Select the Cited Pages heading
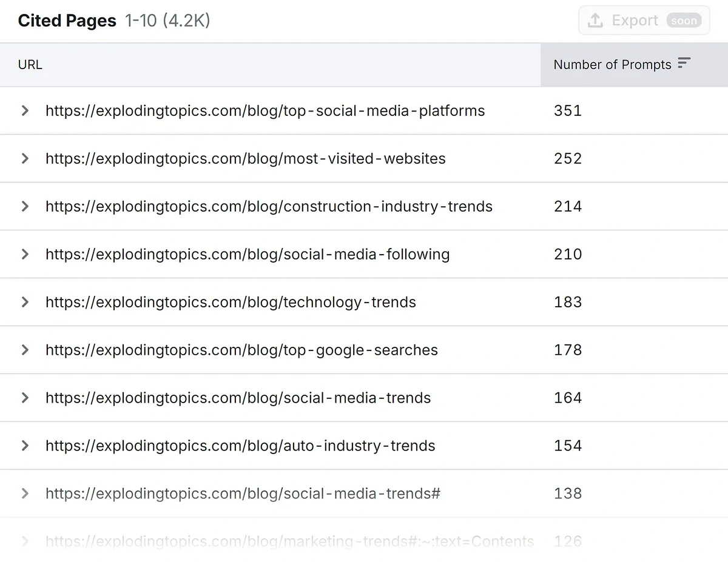Screen dimensions: 728x562 (x=67, y=20)
